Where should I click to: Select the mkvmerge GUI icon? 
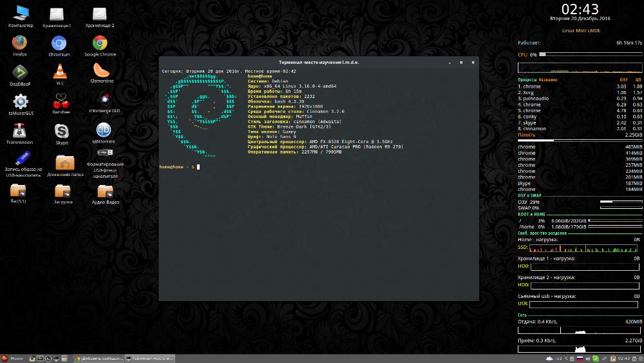pyautogui.click(x=104, y=99)
